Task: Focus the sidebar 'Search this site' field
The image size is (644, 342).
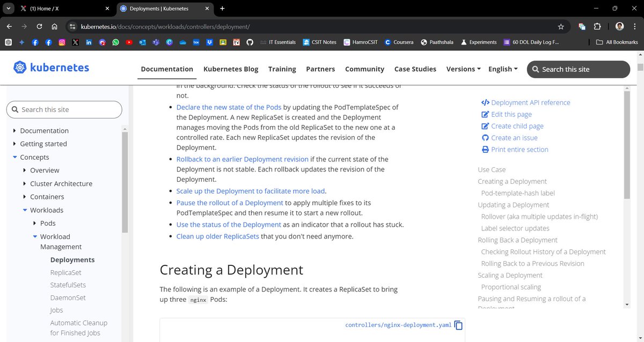Action: point(64,109)
